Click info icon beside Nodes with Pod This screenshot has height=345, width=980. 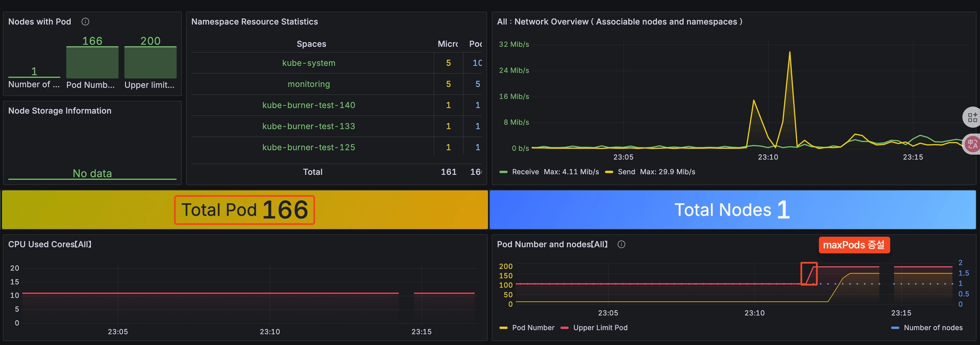pyautogui.click(x=85, y=22)
